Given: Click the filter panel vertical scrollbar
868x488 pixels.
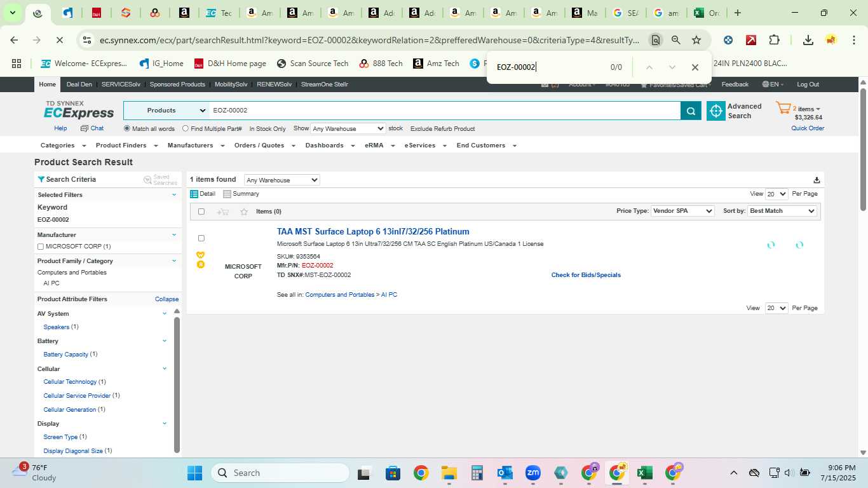Looking at the screenshot, I should coord(177,384).
